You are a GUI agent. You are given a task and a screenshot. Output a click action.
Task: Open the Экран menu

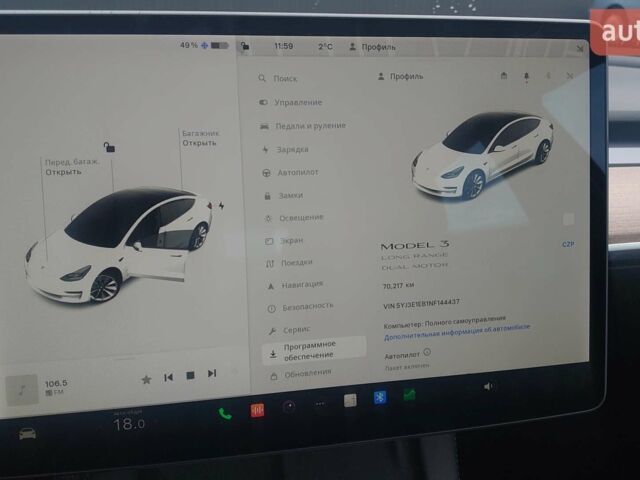(x=284, y=241)
